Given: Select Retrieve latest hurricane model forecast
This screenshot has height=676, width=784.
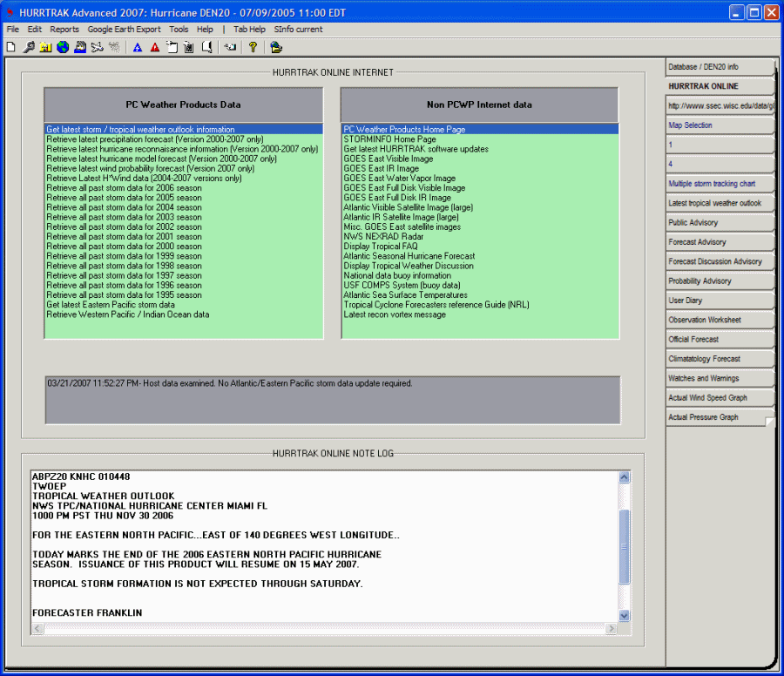Looking at the screenshot, I should pos(184,159).
